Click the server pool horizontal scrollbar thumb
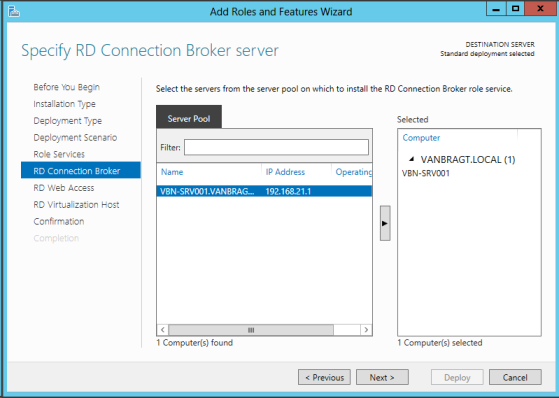Screen dimensions: 559x398 pyautogui.click(x=251, y=330)
